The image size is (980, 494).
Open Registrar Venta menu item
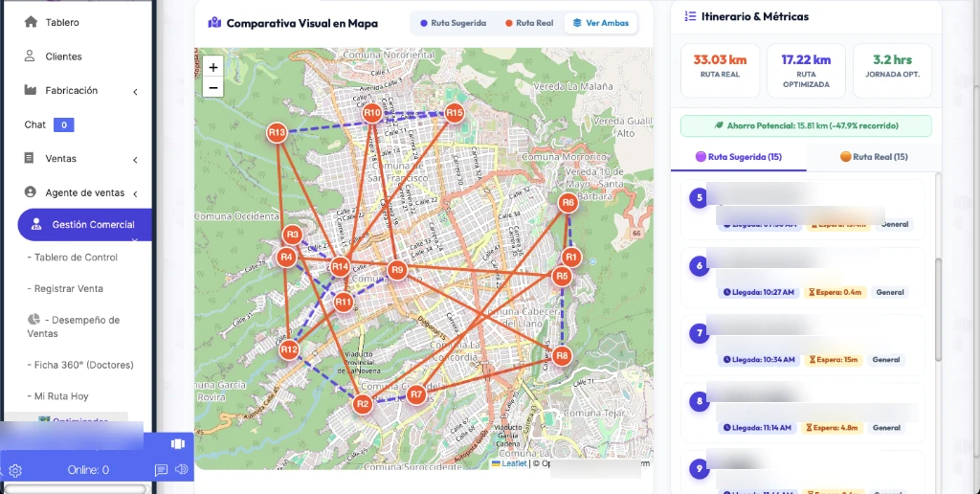65,288
